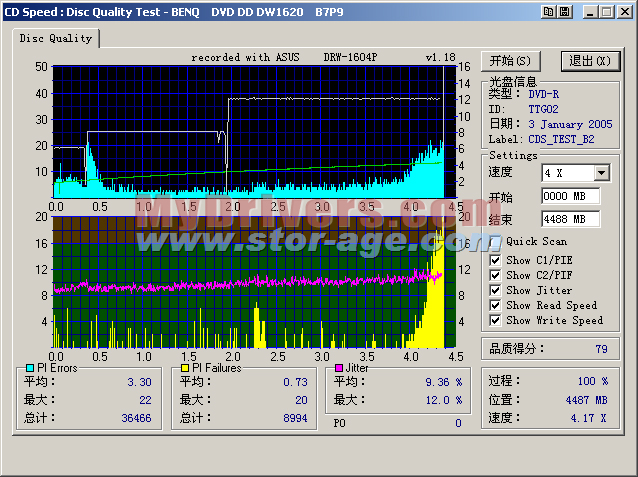638x477 pixels.
Task: Click the copy-to-clipboard icon in title bar
Action: point(548,12)
